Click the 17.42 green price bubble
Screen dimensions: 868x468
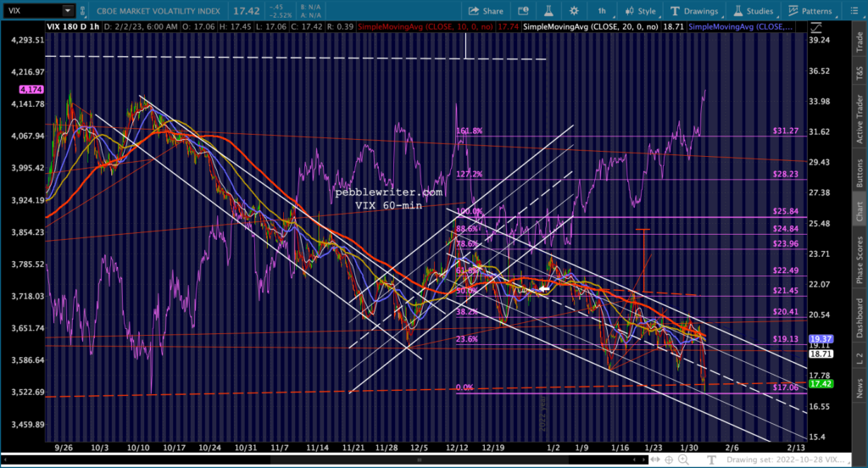[821, 383]
